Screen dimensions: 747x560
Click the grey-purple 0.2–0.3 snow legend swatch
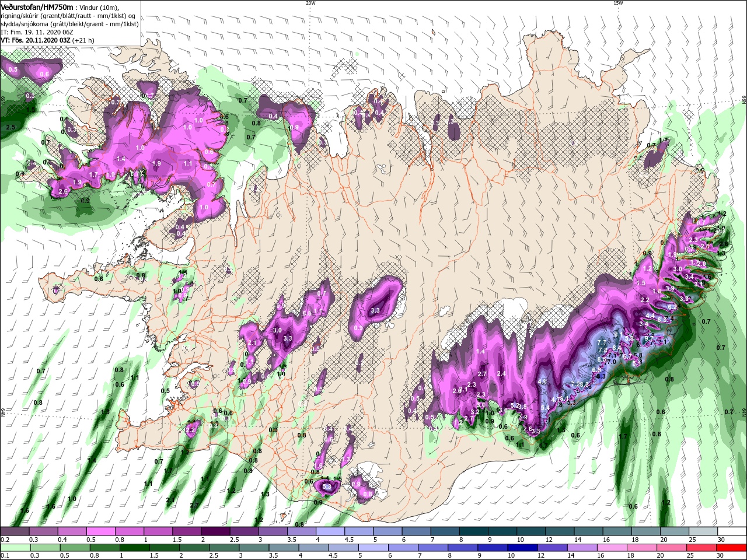[x=15, y=531]
